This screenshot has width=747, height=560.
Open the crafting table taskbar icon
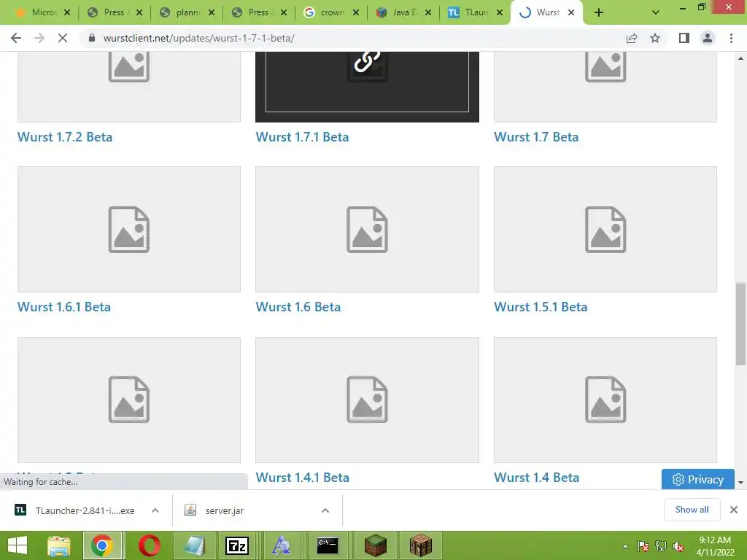pyautogui.click(x=420, y=545)
